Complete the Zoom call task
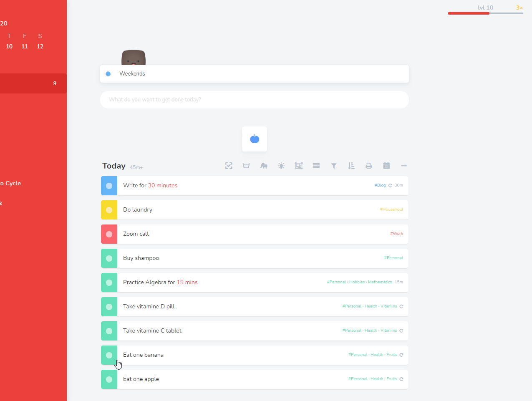This screenshot has height=401, width=532. (109, 234)
